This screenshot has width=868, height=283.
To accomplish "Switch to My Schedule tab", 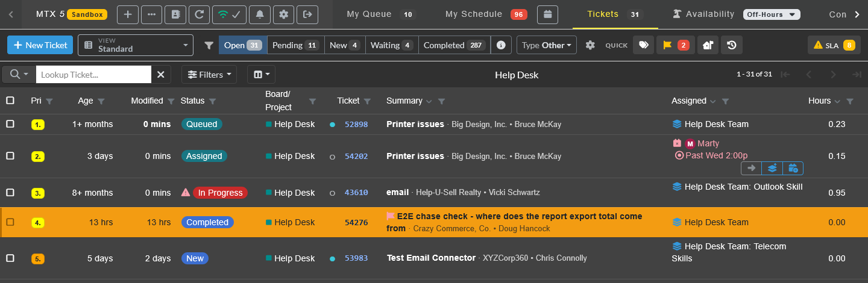I will (486, 14).
